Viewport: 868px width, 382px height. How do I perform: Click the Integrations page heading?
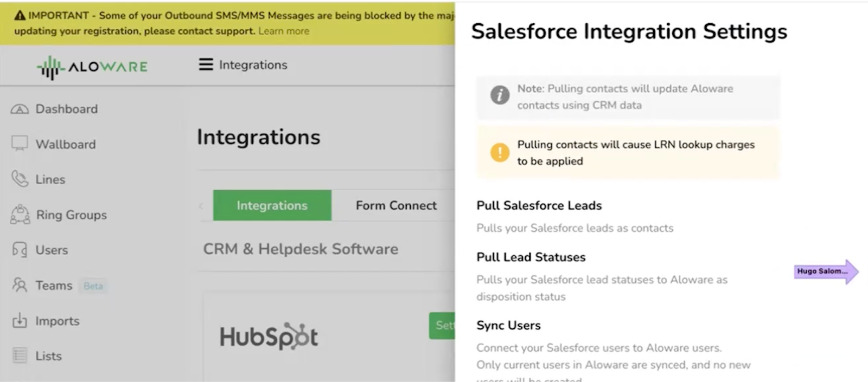pos(258,137)
